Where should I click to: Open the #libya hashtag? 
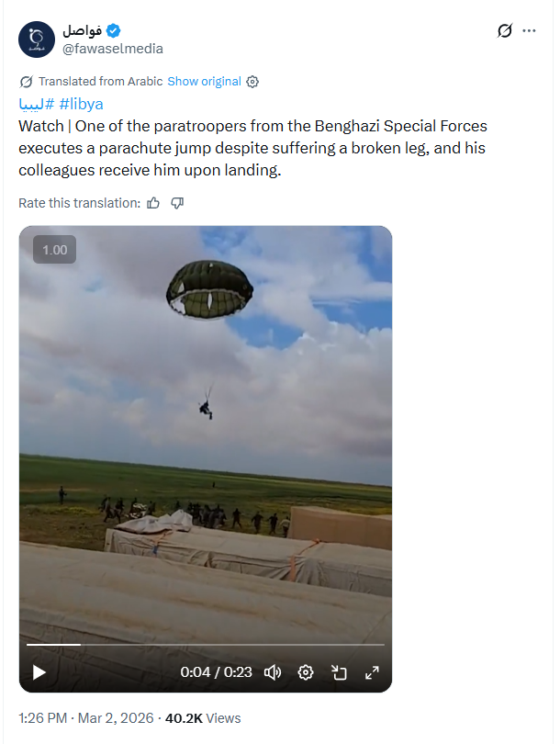click(81, 104)
